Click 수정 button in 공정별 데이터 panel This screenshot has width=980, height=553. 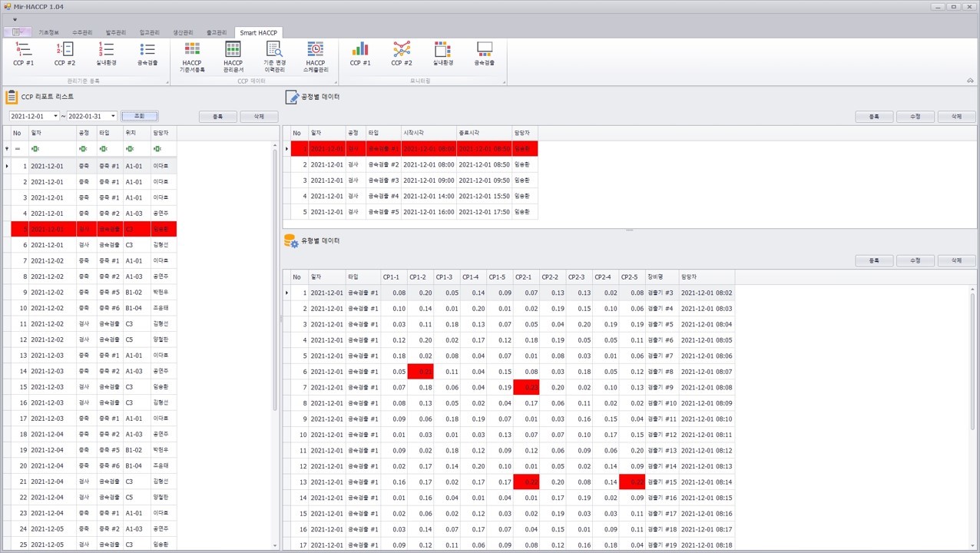(x=915, y=117)
